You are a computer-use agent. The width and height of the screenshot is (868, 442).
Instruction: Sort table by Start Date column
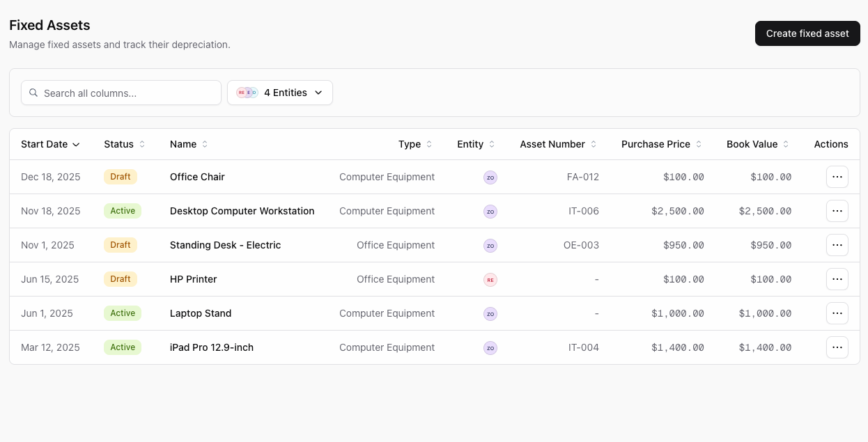point(50,144)
